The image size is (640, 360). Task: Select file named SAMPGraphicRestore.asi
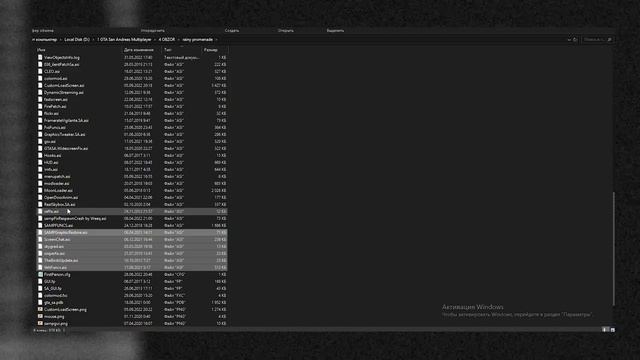tap(66, 233)
